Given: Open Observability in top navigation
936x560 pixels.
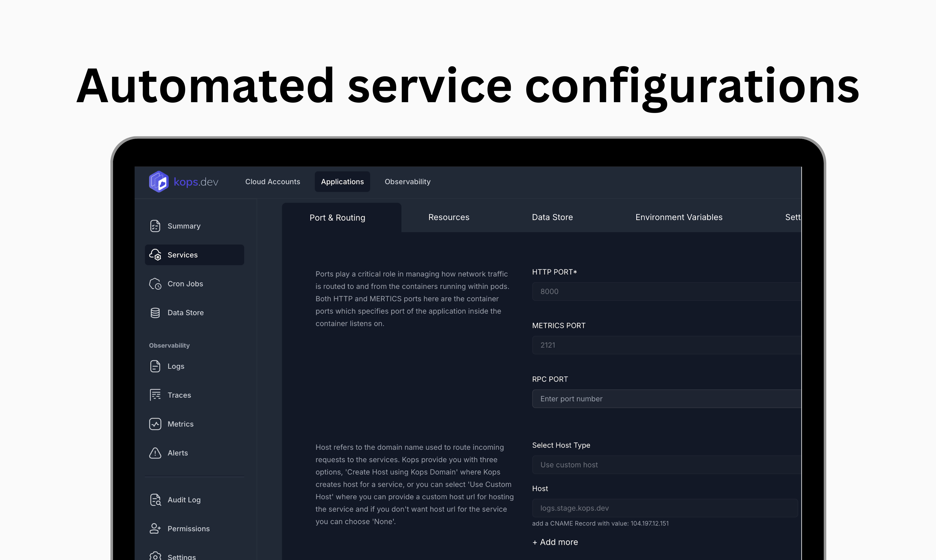Looking at the screenshot, I should point(408,182).
